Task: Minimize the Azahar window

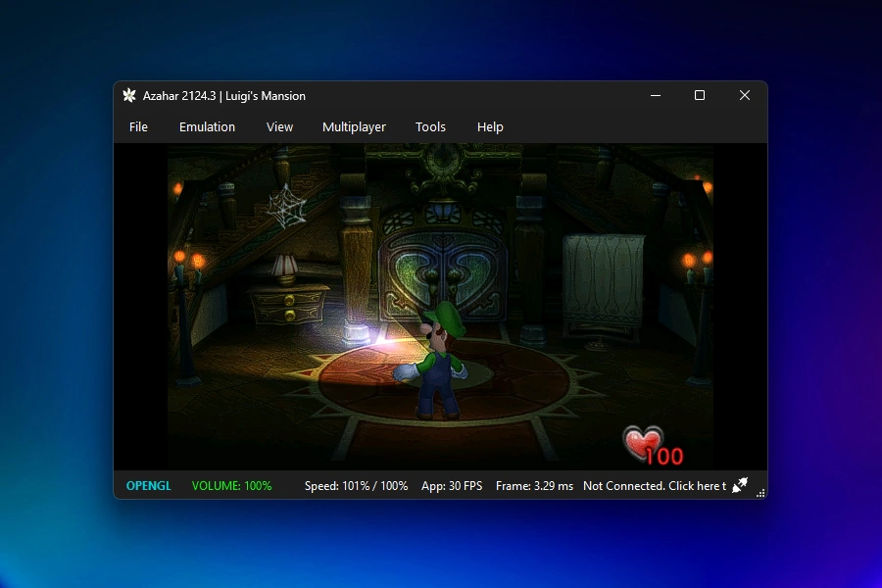Action: pyautogui.click(x=655, y=96)
